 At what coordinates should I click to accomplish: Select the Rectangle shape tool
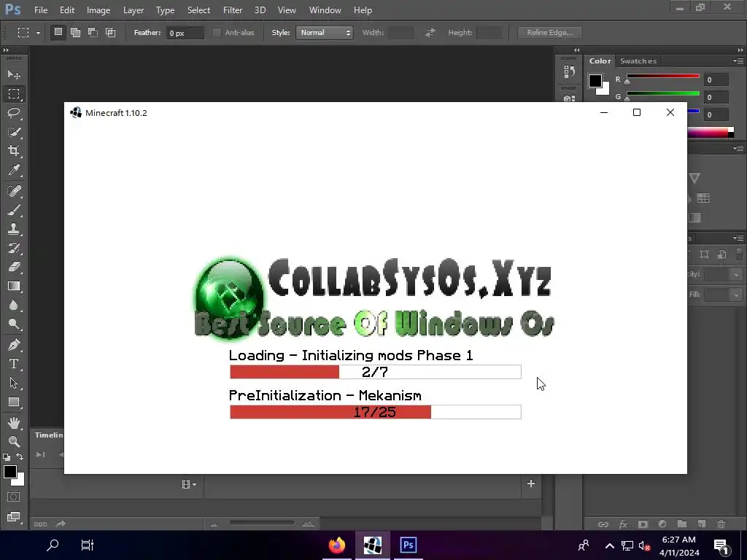[x=14, y=402]
